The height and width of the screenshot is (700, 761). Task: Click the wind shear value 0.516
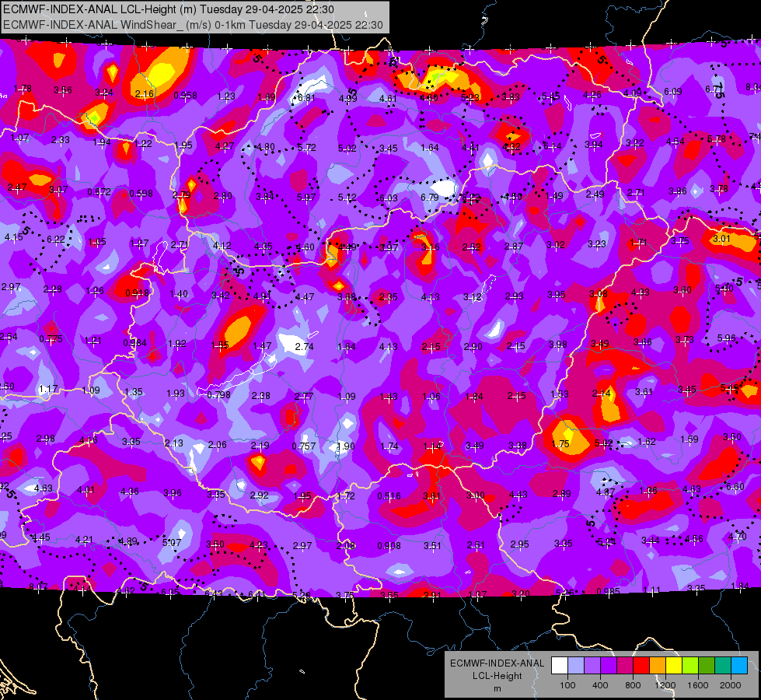(389, 496)
